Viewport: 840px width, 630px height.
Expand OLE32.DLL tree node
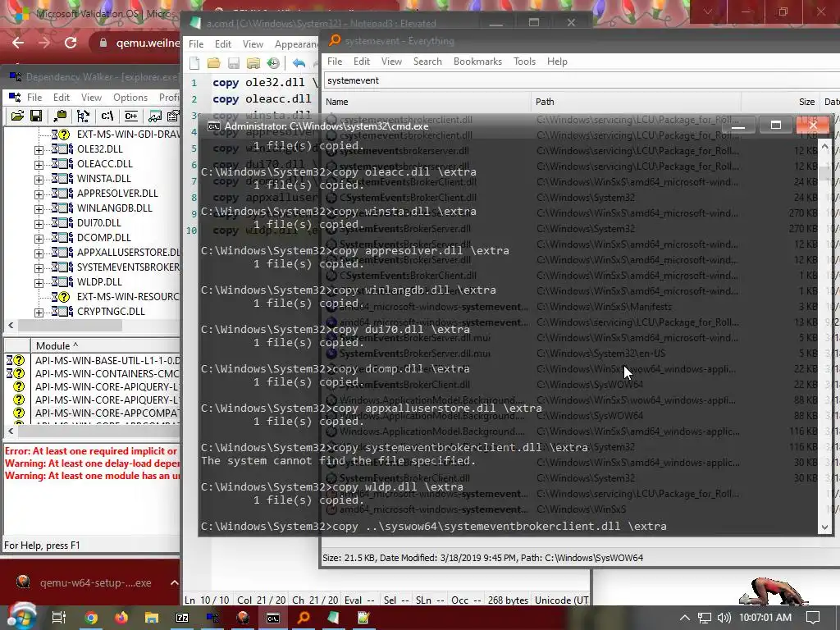pos(39,151)
